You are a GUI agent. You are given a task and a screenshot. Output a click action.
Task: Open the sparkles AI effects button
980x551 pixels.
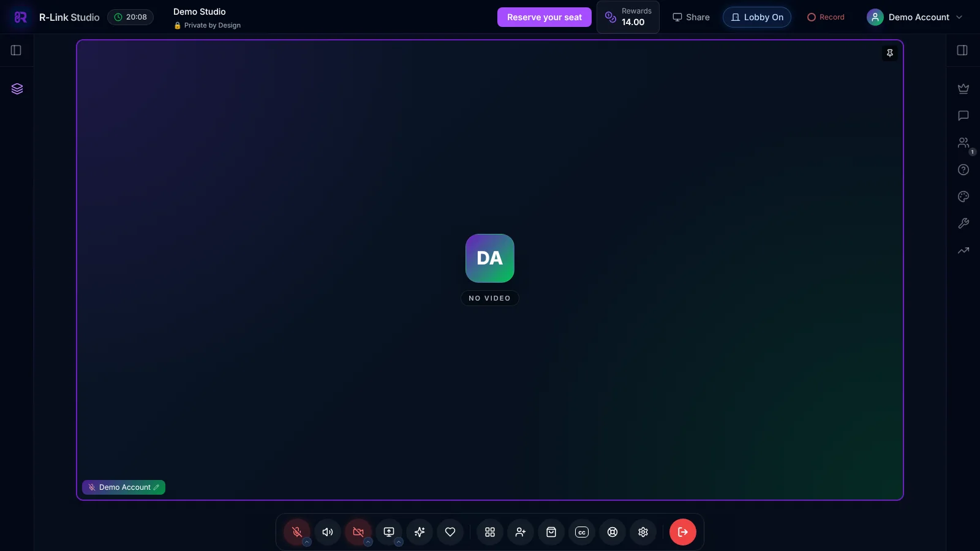coord(420,532)
